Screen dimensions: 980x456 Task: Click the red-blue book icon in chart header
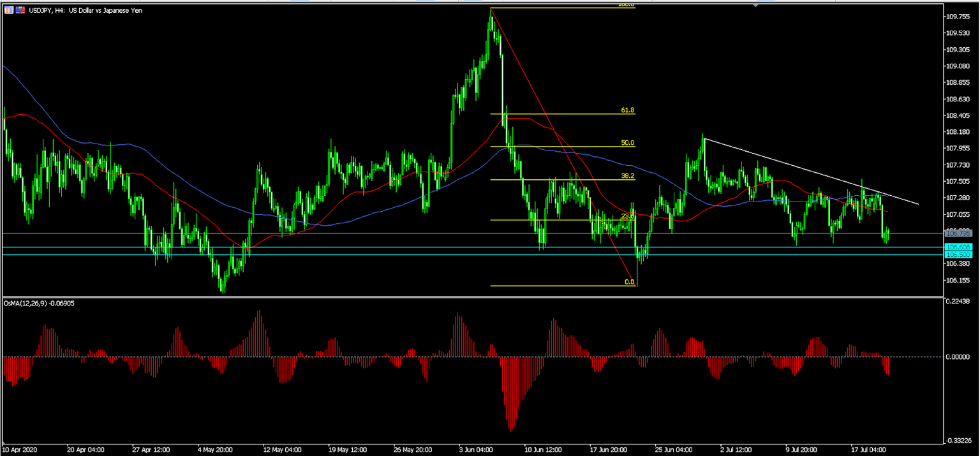[x=20, y=10]
